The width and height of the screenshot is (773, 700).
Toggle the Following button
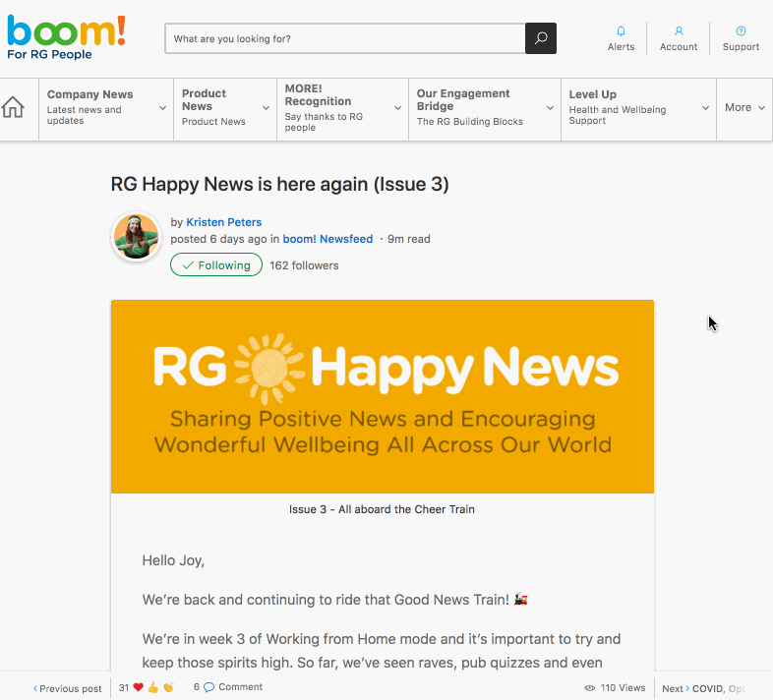pos(216,265)
